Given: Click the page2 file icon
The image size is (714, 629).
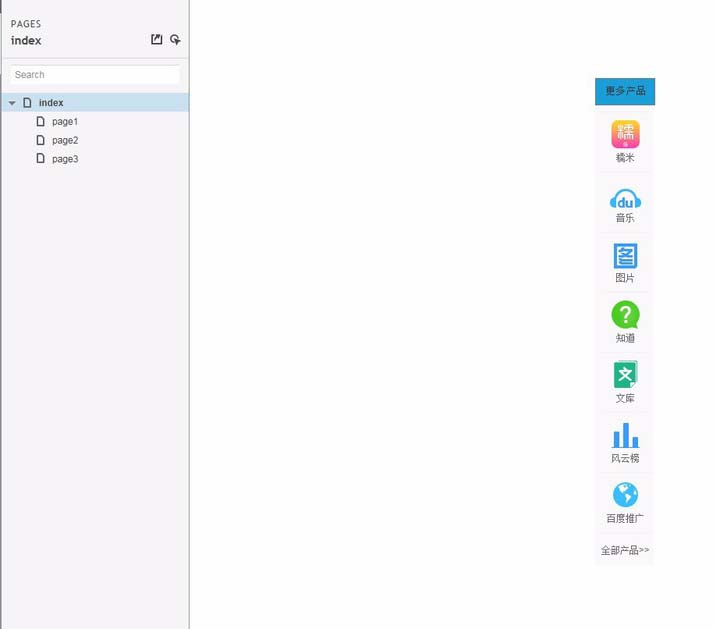Looking at the screenshot, I should 41,140.
